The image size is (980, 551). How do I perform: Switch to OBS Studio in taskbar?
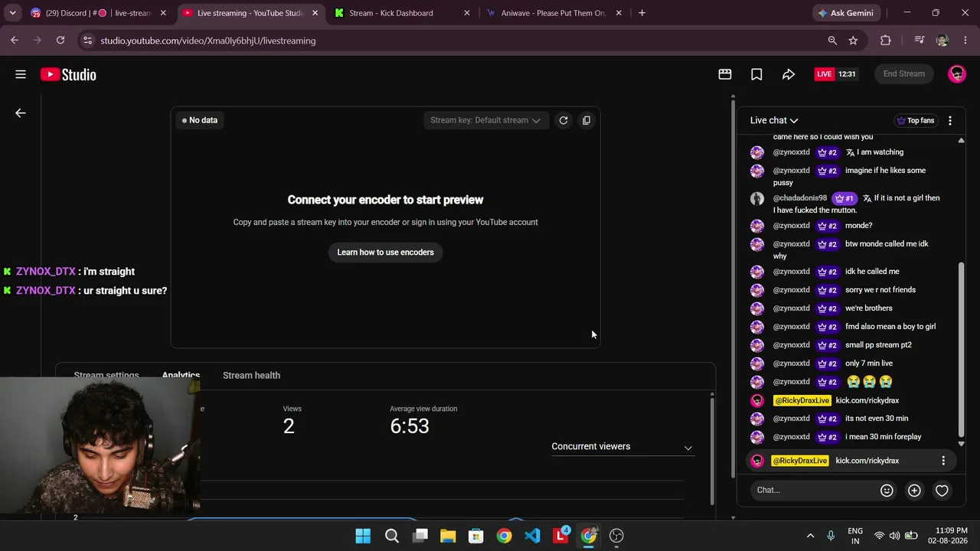pyautogui.click(x=616, y=536)
